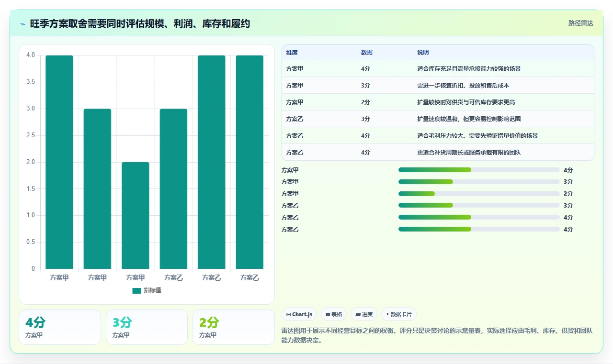Image resolution: width=613 pixels, height=364 pixels.
Task: Click the 方案乙 progress bar showing 3分
Action: click(x=479, y=206)
